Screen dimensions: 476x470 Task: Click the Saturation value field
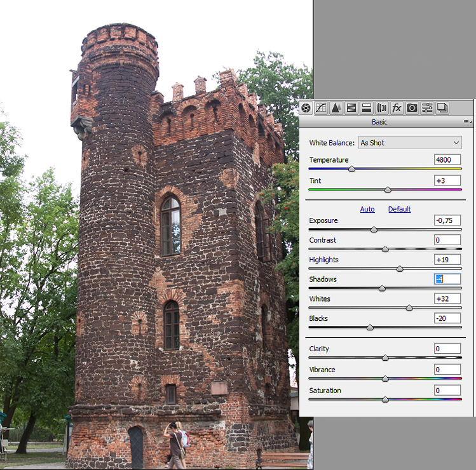pos(447,391)
